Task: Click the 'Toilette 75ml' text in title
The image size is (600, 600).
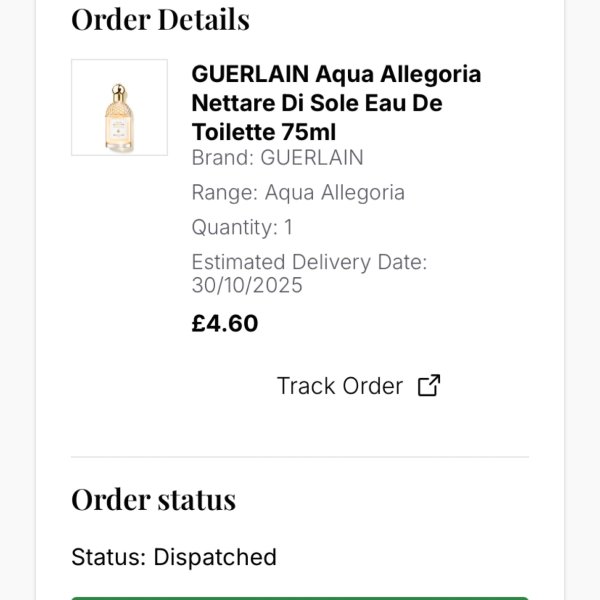Action: [x=264, y=132]
